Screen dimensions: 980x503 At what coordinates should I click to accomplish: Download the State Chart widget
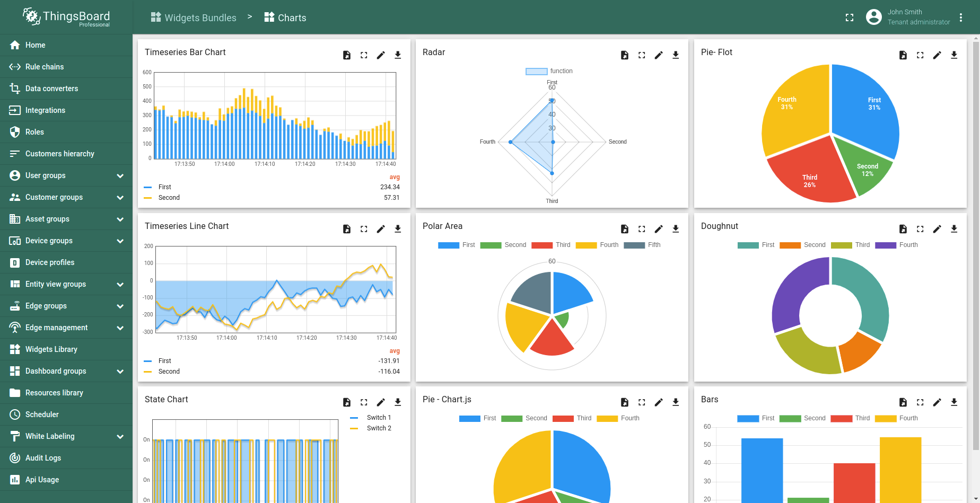[x=398, y=402]
